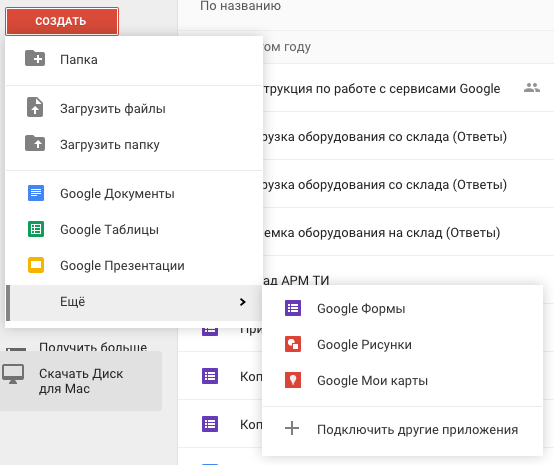Click the shared people icon in file row

tap(532, 88)
